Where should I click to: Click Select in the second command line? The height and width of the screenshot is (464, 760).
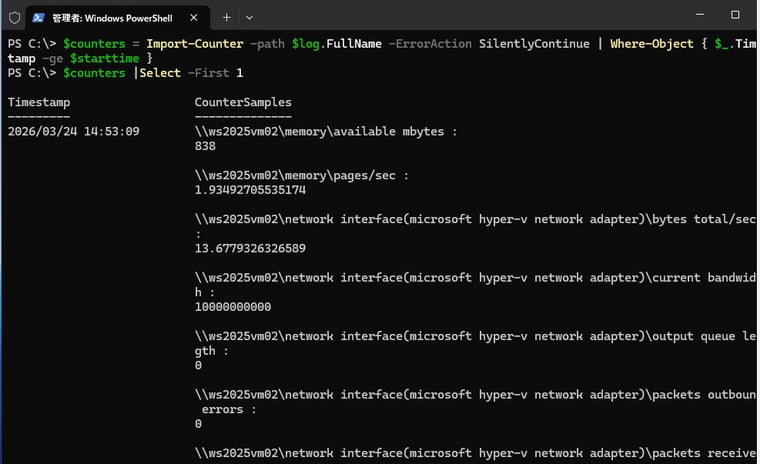(160, 73)
